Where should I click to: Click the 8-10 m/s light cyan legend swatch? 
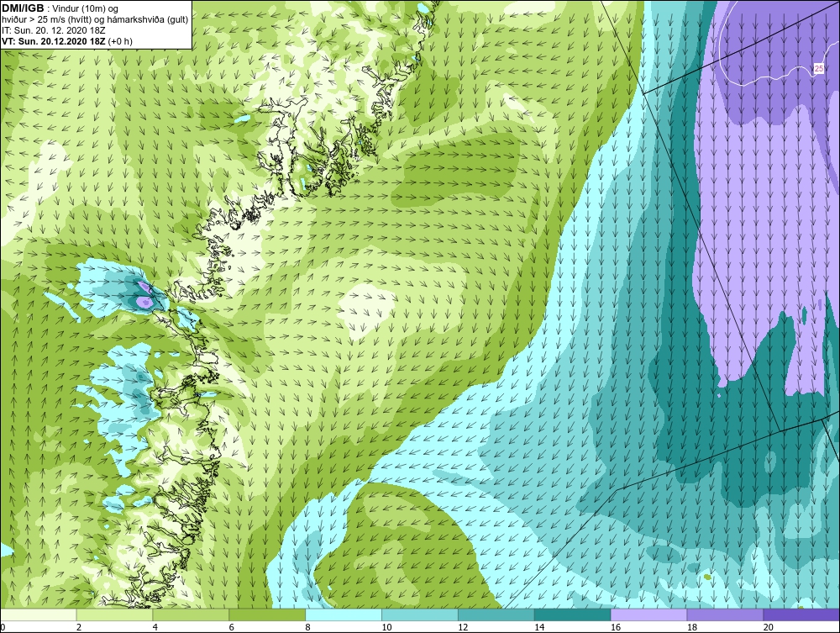344,615
